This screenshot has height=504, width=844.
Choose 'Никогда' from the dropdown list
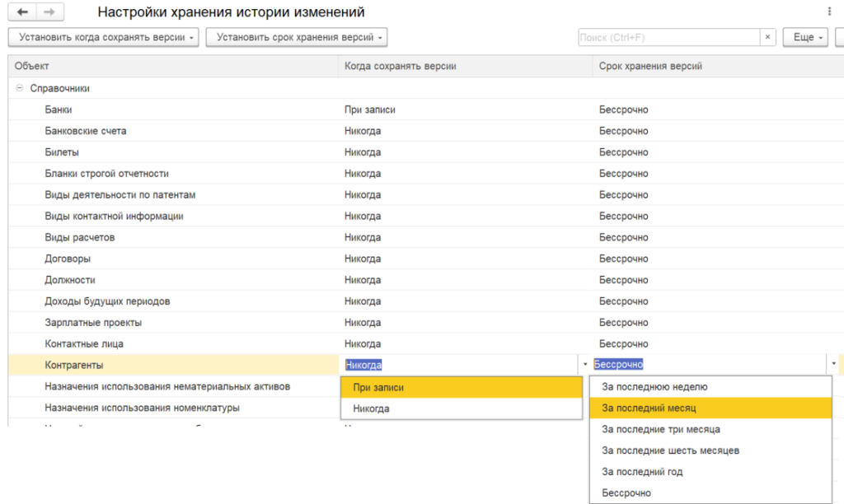461,408
